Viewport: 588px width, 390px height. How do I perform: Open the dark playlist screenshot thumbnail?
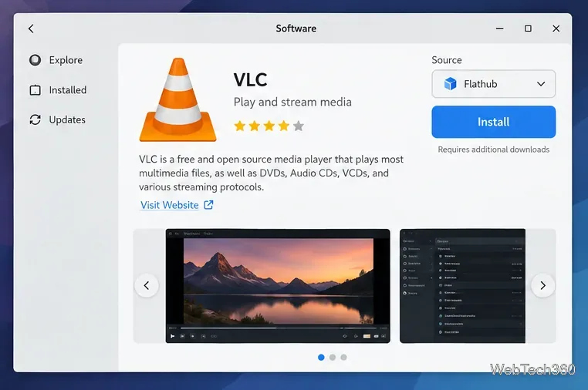[x=462, y=286]
